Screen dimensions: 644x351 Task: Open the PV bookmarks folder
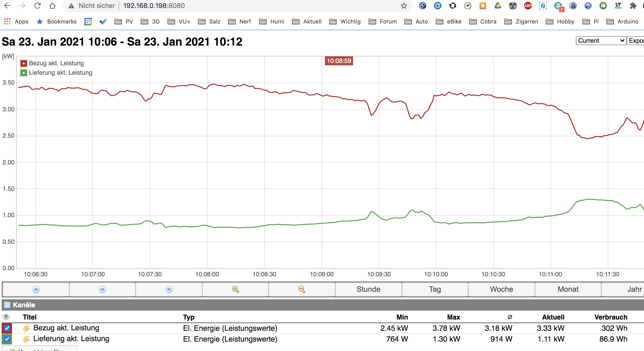pos(124,22)
